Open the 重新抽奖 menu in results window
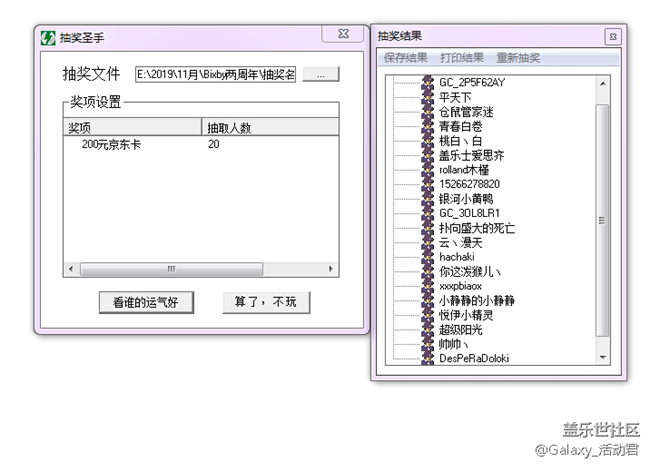 pos(518,58)
